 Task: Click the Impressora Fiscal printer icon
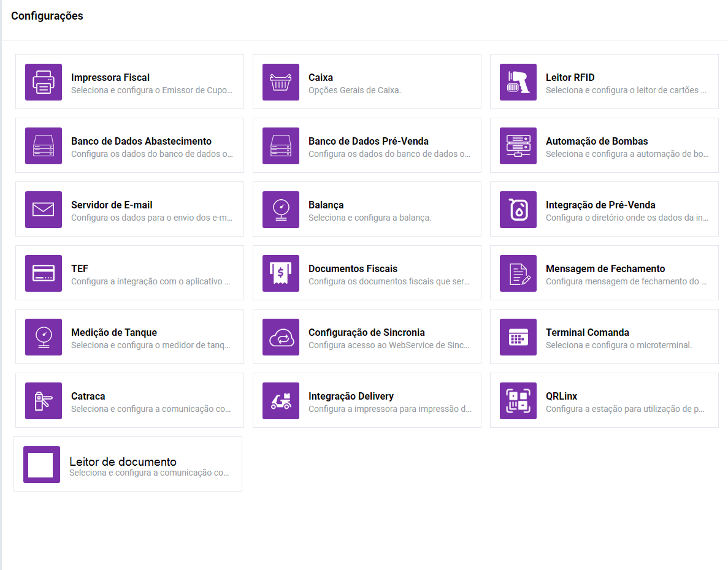43,82
